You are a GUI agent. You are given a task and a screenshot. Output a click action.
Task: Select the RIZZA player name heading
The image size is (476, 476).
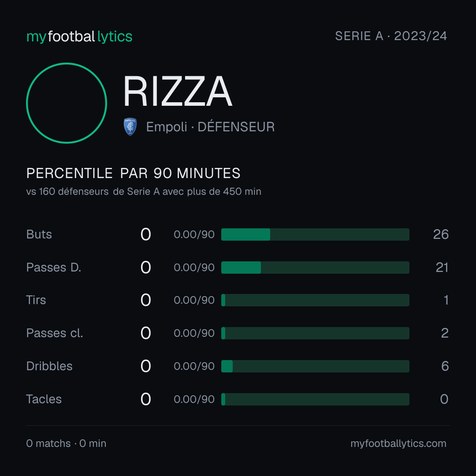point(178,91)
